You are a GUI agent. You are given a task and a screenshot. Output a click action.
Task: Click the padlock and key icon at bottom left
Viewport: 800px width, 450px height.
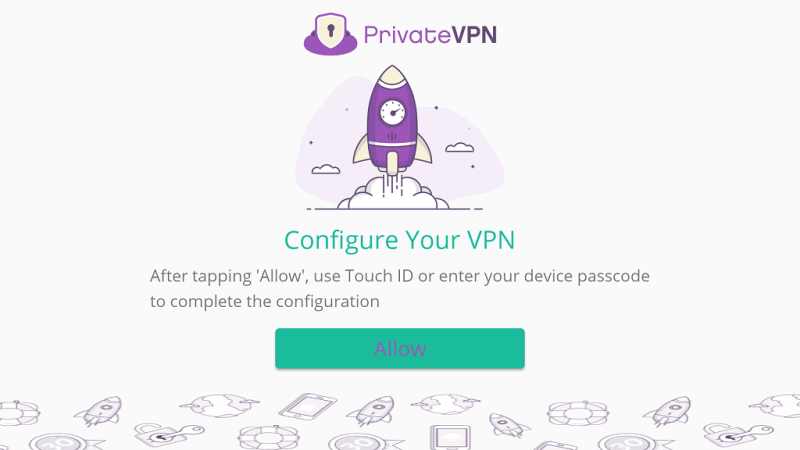(169, 434)
